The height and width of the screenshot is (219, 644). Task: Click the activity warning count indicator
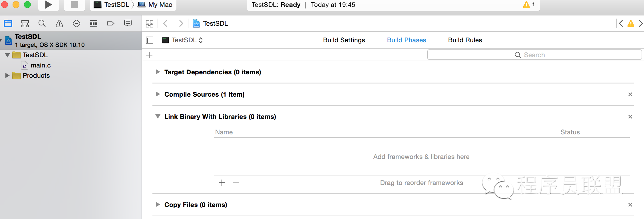click(x=529, y=5)
